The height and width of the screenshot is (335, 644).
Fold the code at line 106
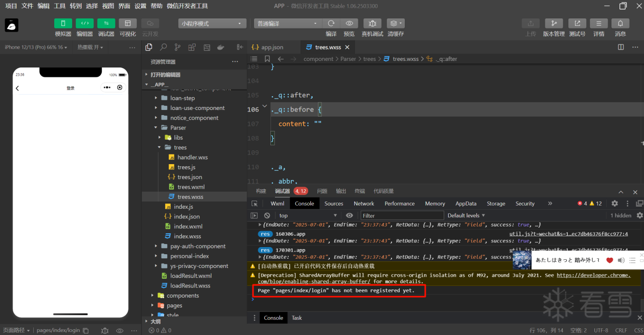pyautogui.click(x=264, y=106)
